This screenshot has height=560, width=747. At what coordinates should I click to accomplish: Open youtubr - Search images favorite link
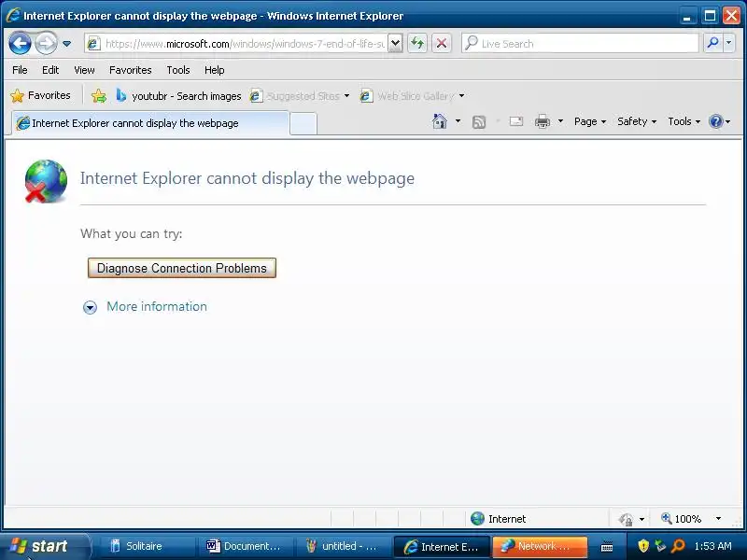pyautogui.click(x=178, y=96)
